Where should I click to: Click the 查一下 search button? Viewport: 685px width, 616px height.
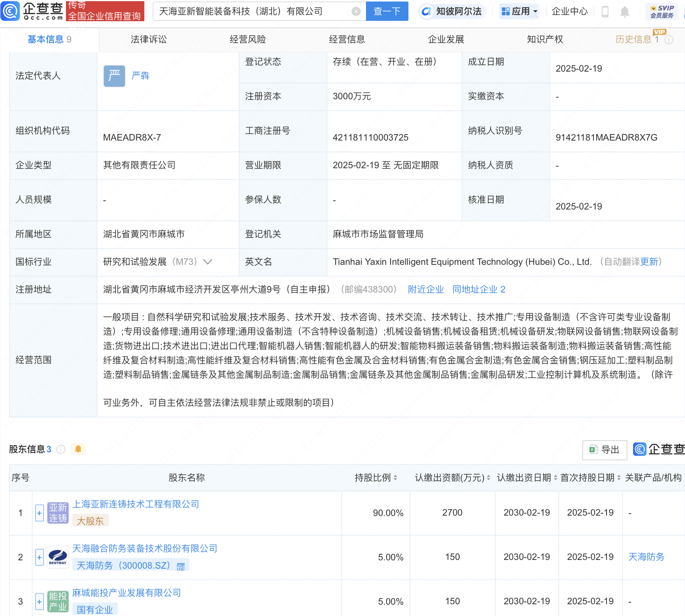coord(386,11)
